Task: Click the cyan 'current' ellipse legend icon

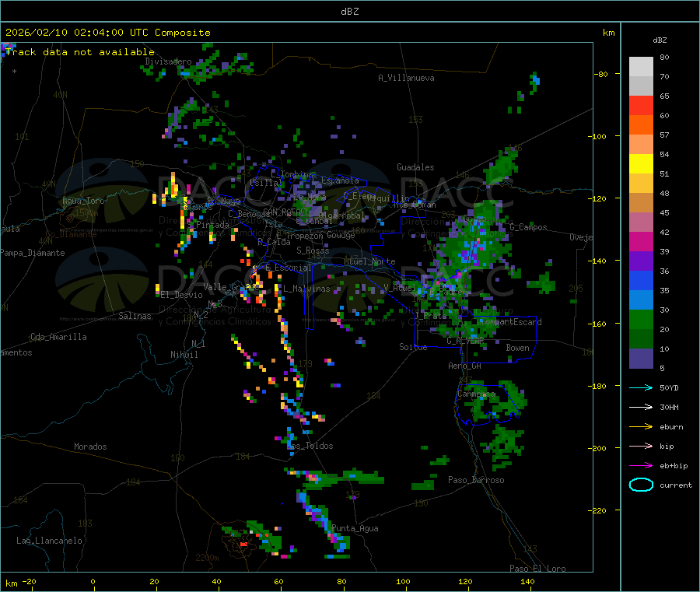Action: coord(641,485)
